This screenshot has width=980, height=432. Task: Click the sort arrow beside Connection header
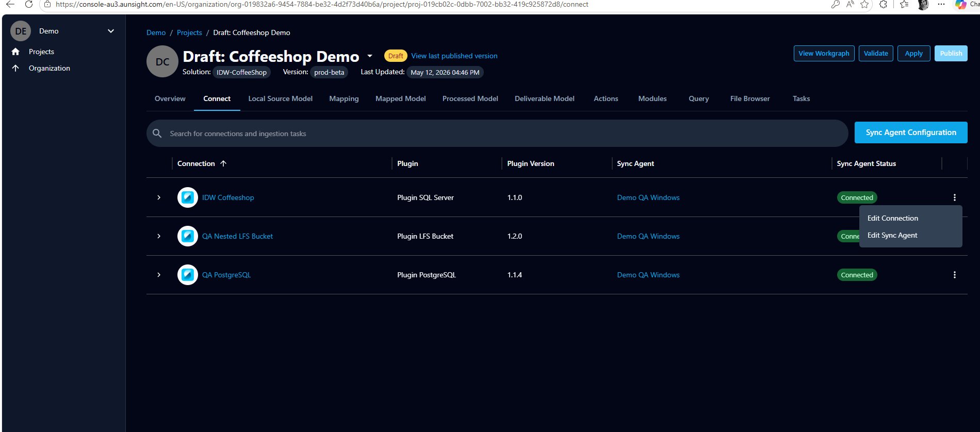223,163
